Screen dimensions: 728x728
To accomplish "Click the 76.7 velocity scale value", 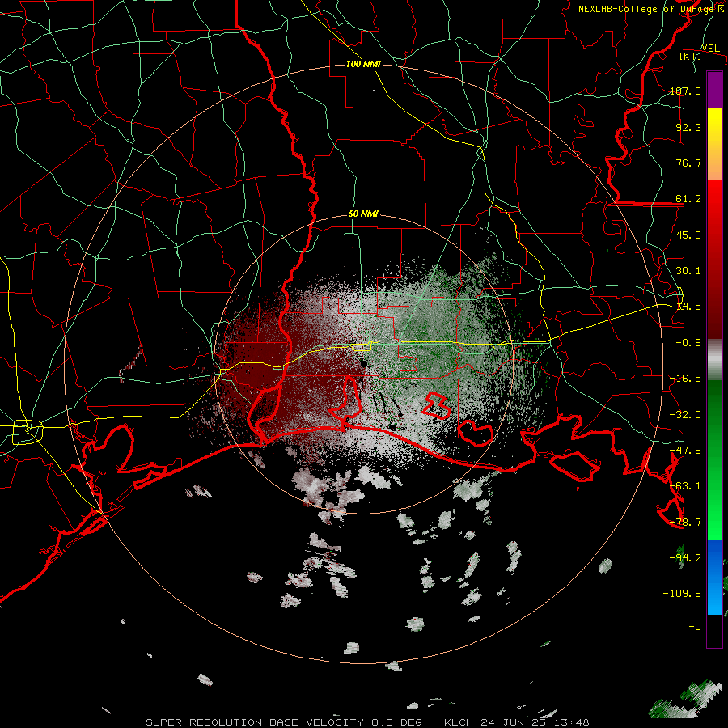I will tap(688, 163).
